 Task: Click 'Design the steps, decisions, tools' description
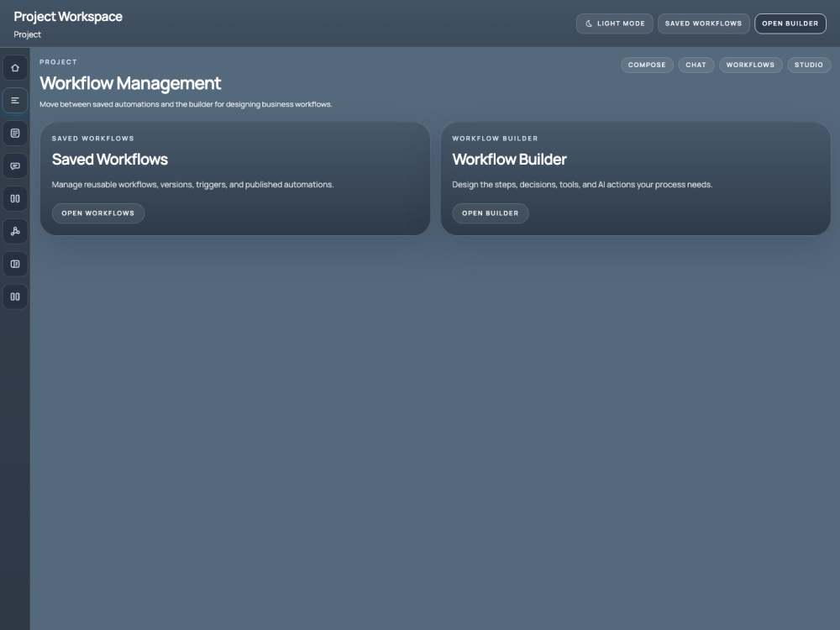pos(582,184)
